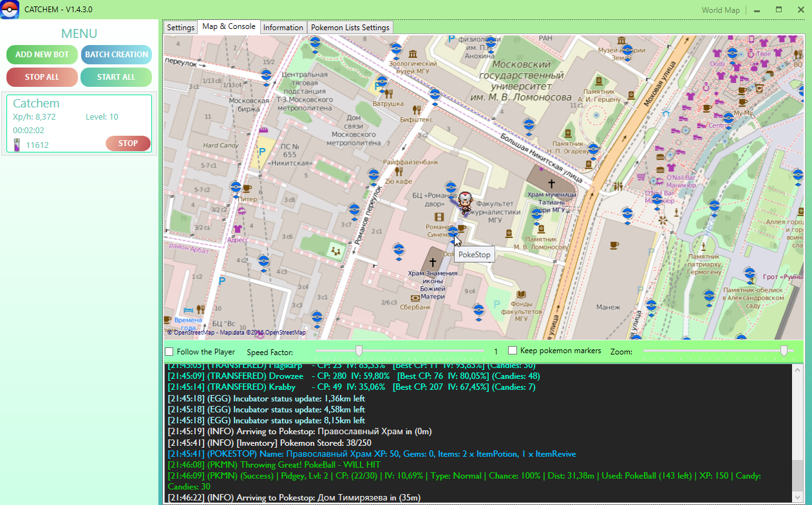812x505 pixels.
Task: Click the cross on Храм мученицы Татианы
Action: (x=552, y=184)
